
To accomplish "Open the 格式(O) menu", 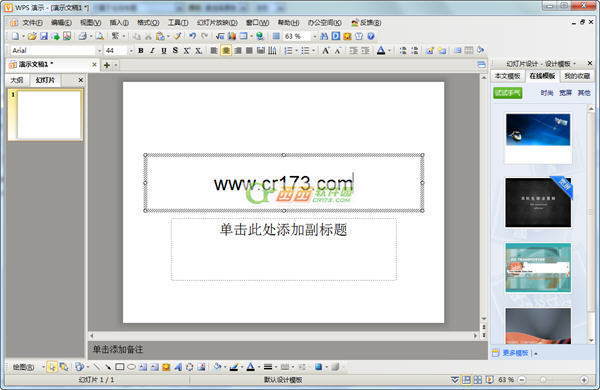I will 148,23.
